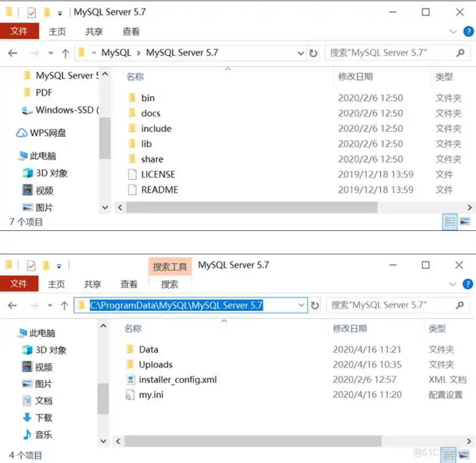The height and width of the screenshot is (463, 476).
Task: Sort by 类型 column in top window
Action: coord(444,77)
